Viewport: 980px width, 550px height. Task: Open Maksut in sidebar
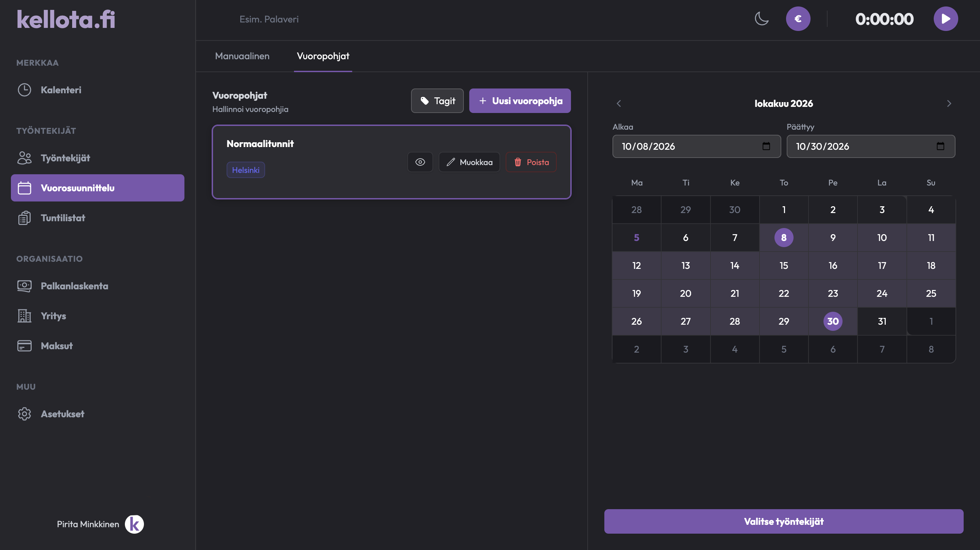point(97,346)
